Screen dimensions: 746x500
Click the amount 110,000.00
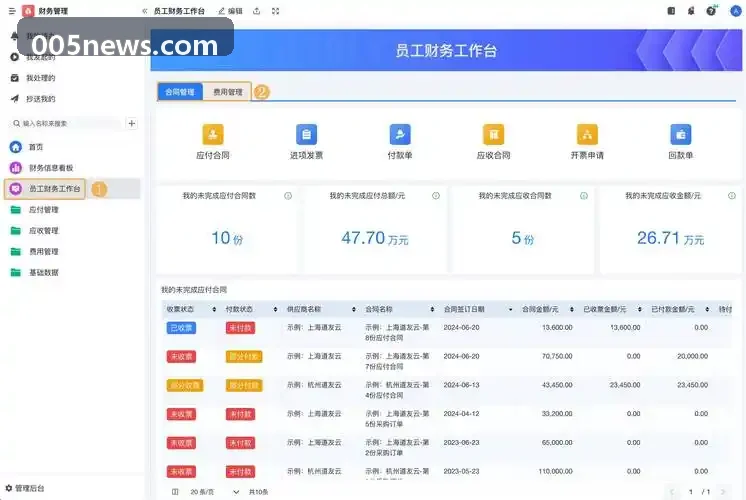555,471
